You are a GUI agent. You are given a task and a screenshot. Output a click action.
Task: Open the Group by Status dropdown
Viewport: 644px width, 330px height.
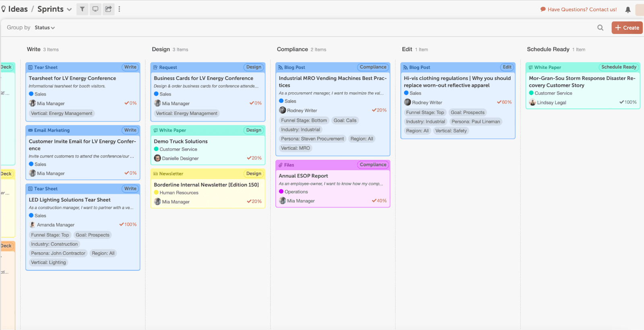(45, 28)
